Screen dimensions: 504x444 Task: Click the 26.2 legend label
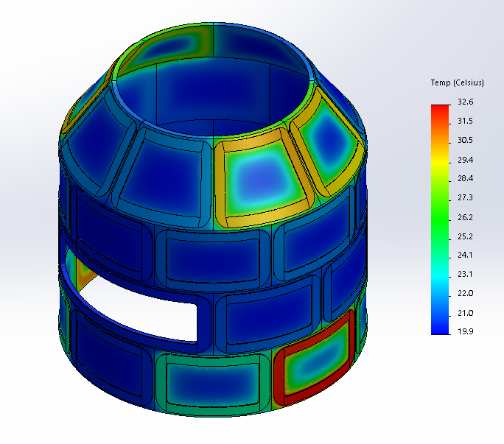coord(465,217)
